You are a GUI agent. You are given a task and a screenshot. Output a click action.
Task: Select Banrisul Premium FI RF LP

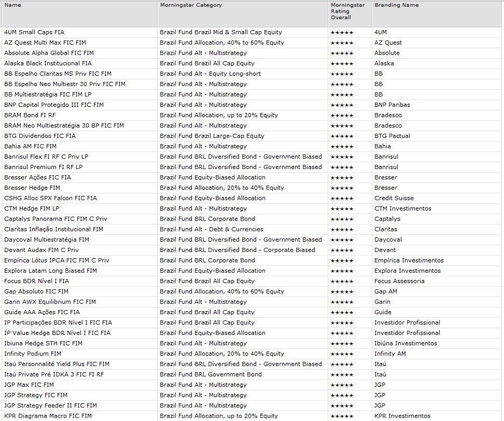click(43, 167)
